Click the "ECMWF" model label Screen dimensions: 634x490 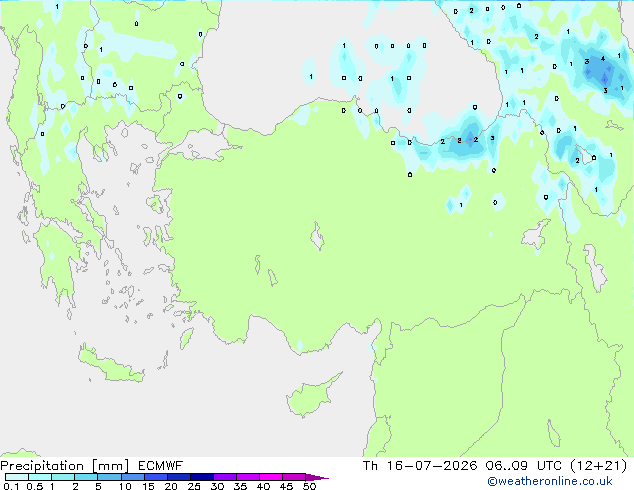coord(161,466)
